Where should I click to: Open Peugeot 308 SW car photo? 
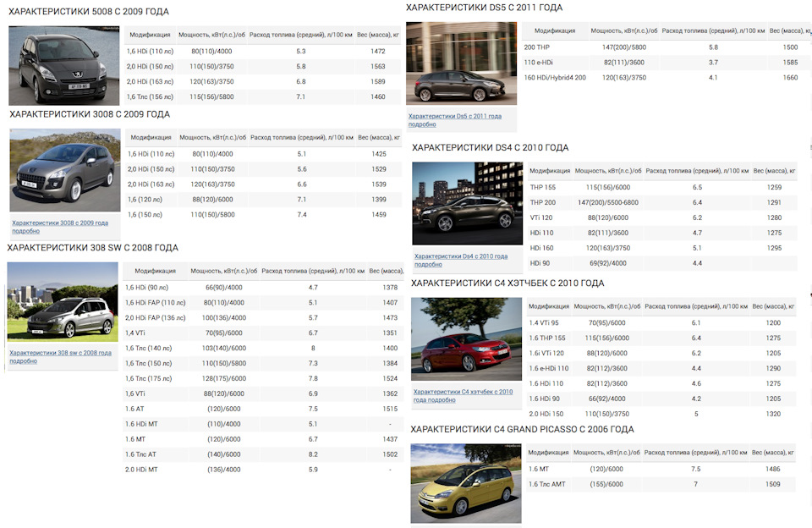[x=63, y=301]
